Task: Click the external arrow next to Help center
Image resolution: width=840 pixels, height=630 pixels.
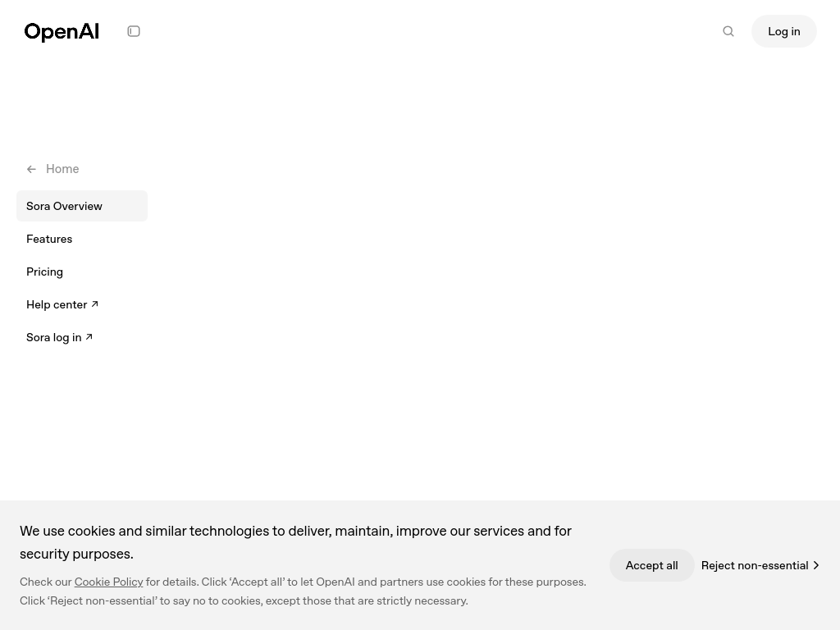Action: tap(94, 304)
